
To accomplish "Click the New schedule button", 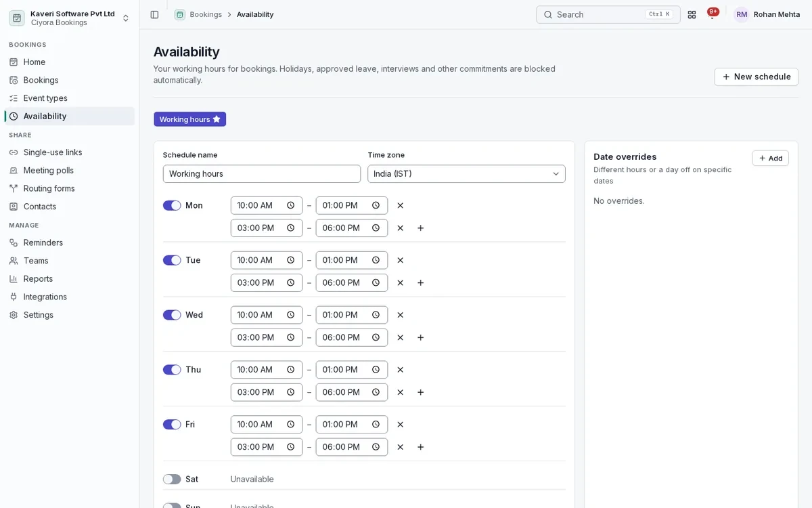I will coord(756,77).
